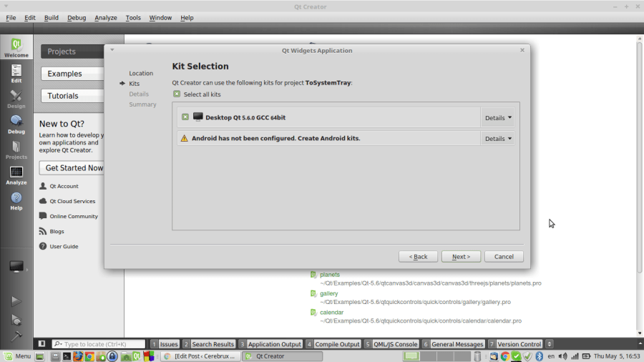644x362 pixels.
Task: Select the Tutorials tab on Welcome page
Action: [x=73, y=96]
